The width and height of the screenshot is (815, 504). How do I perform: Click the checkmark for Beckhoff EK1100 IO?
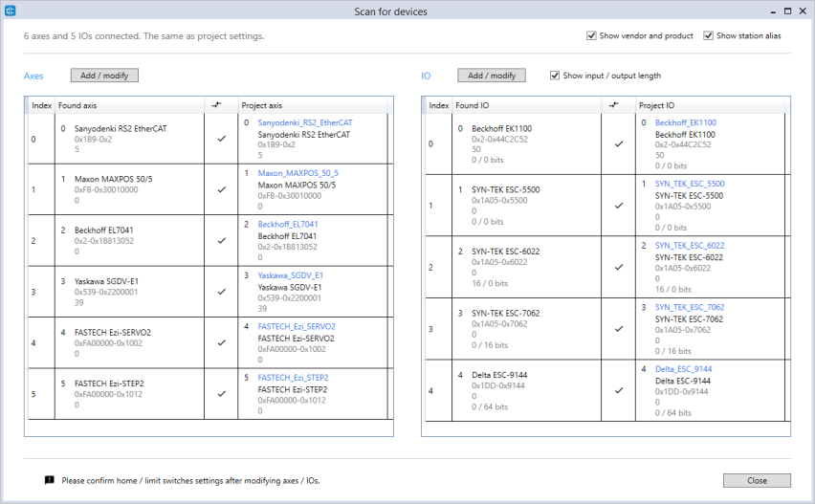pyautogui.click(x=619, y=143)
